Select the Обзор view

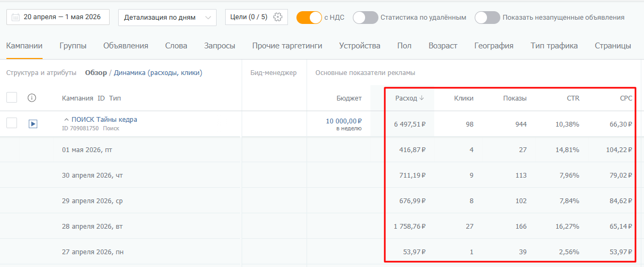(x=96, y=73)
